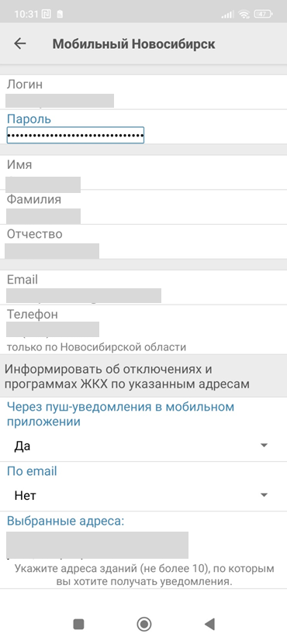This screenshot has width=287, height=644.
Task: Tap the Логин input field
Action: tap(60, 101)
